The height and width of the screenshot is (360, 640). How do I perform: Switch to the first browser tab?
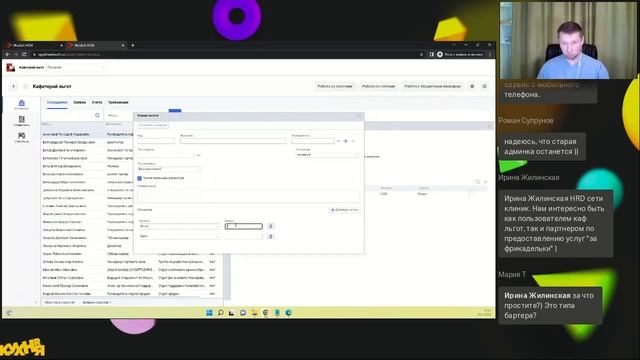click(34, 45)
